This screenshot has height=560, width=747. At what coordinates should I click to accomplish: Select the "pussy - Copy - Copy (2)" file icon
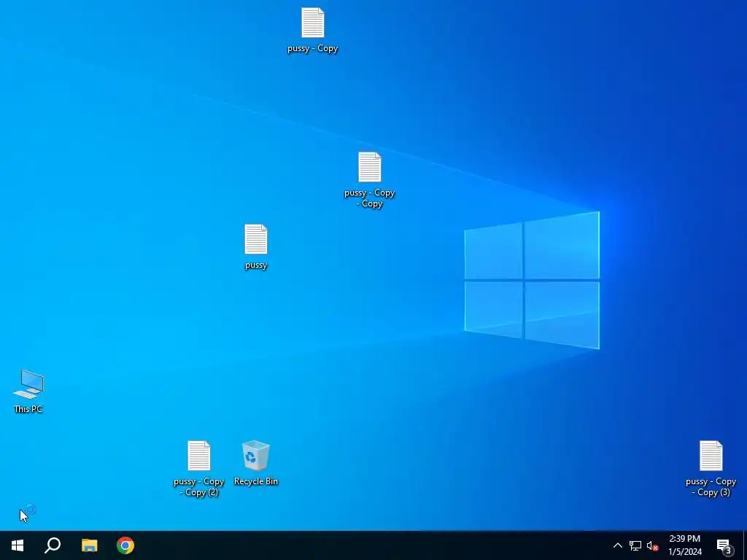coord(199,456)
